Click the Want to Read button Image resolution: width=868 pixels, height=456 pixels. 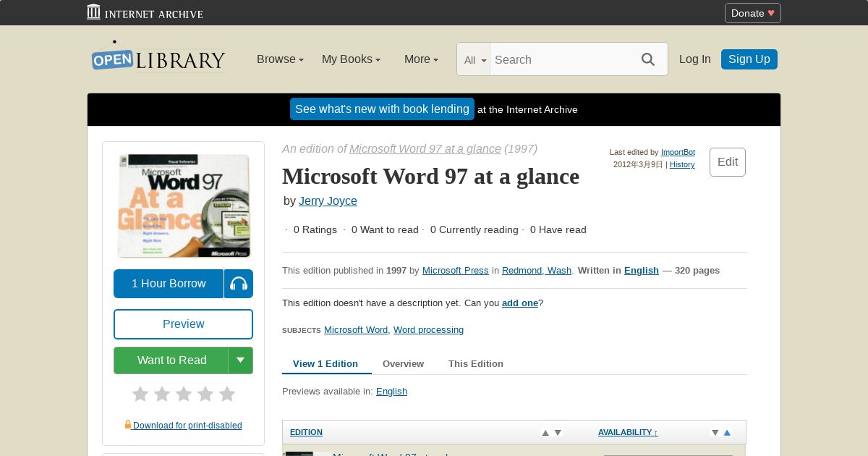(x=171, y=360)
